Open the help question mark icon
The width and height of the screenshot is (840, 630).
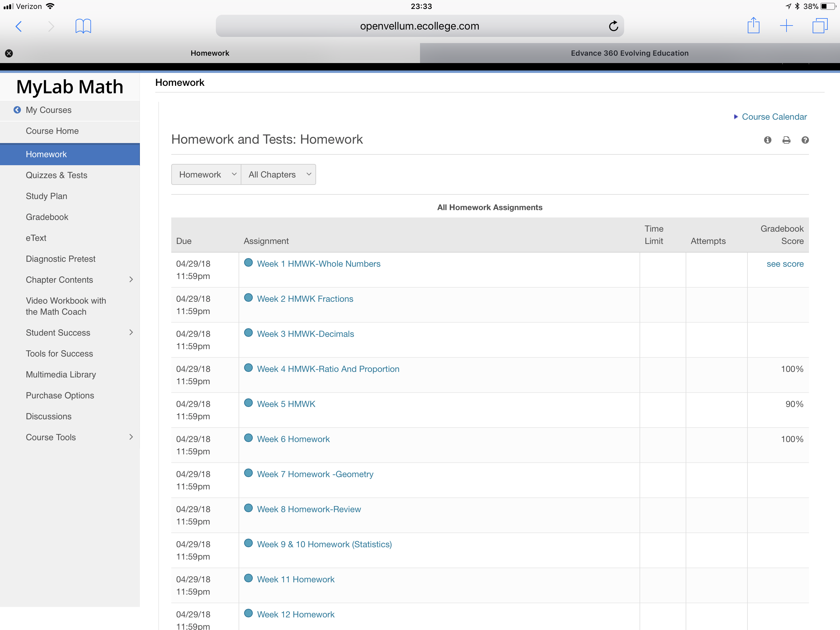pyautogui.click(x=805, y=140)
